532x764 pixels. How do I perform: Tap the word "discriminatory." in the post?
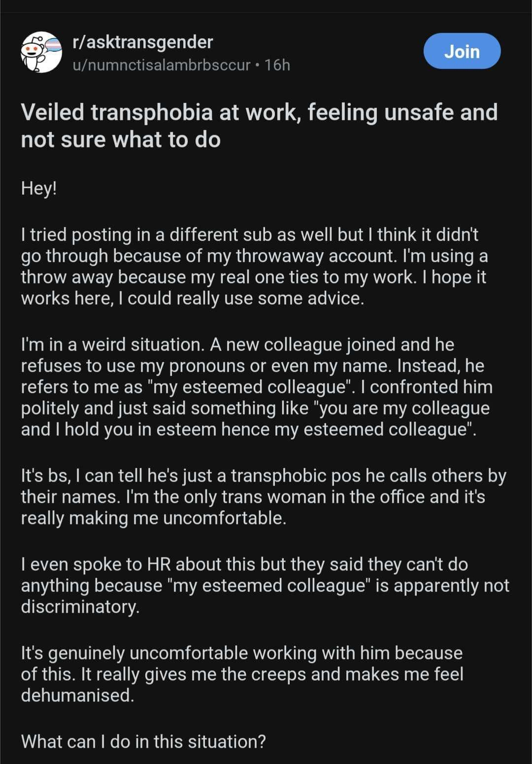(80, 607)
